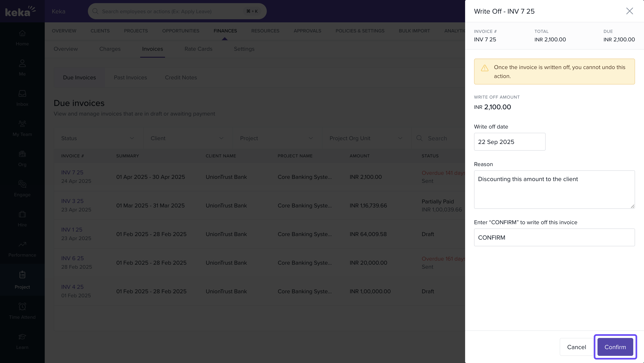Click the CONFIRM text input field
Screen dimensions: 644x363
pyautogui.click(x=554, y=237)
